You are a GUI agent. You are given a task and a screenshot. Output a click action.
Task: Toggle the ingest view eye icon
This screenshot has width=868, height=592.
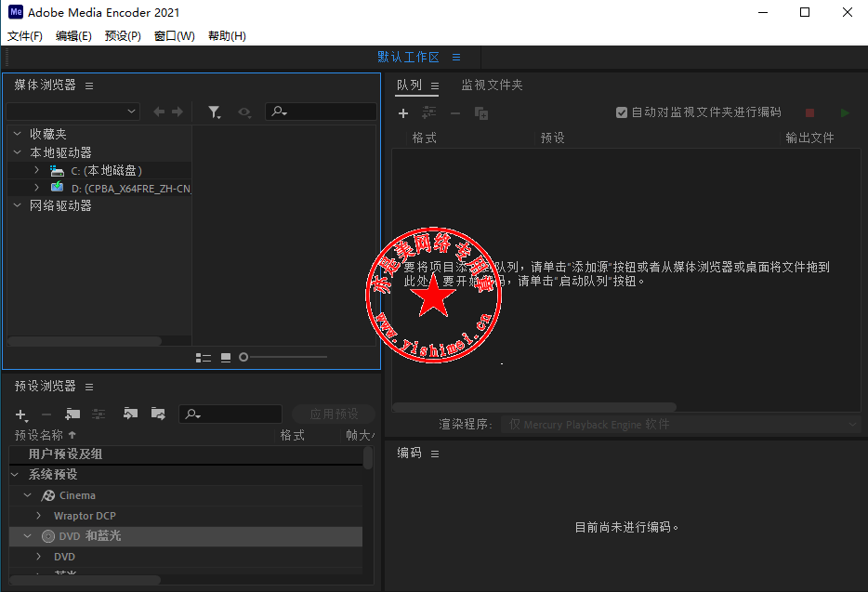click(244, 112)
